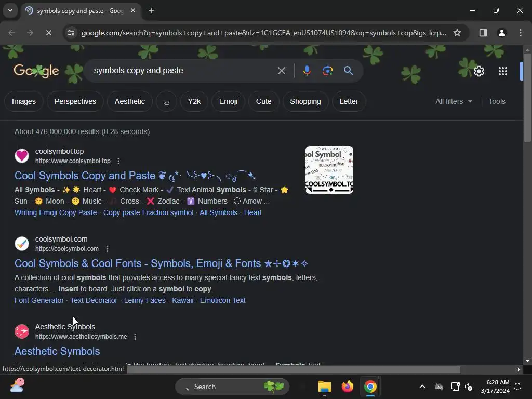
Task: Open the Chrome side panel
Action: click(x=483, y=33)
